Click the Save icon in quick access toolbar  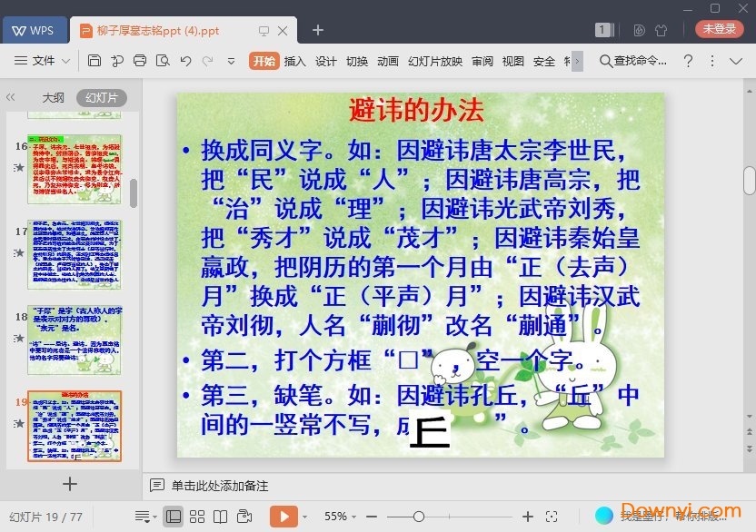[94, 61]
